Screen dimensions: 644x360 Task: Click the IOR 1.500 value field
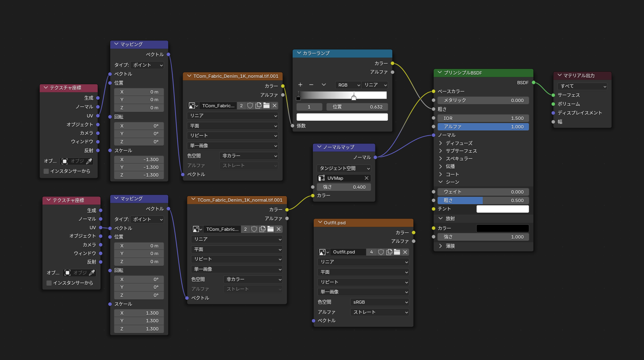pos(483,118)
